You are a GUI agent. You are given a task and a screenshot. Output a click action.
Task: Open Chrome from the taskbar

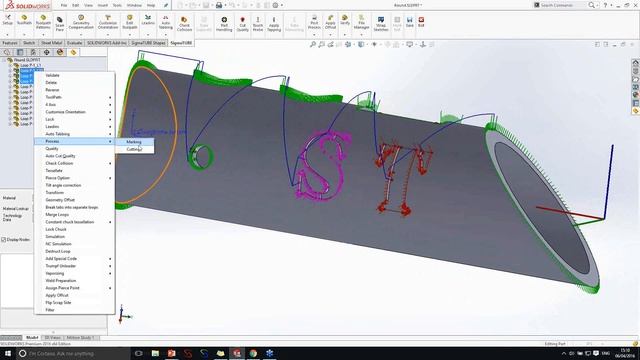pos(253,353)
